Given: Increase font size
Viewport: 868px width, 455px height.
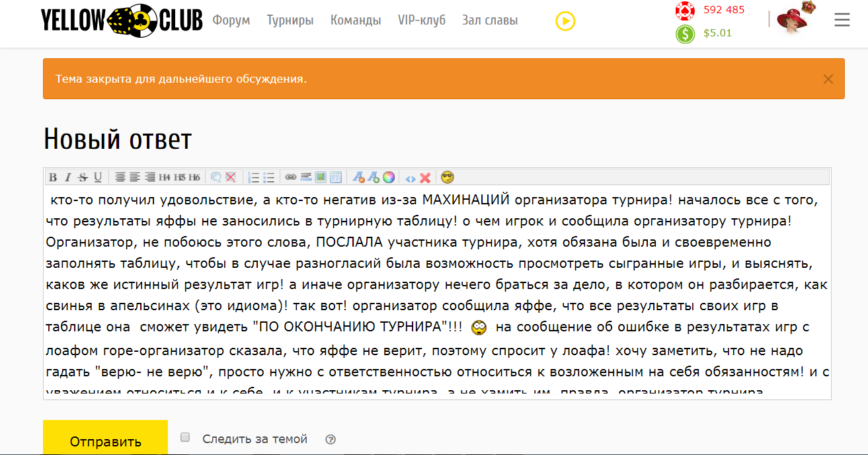Looking at the screenshot, I should point(374,177).
